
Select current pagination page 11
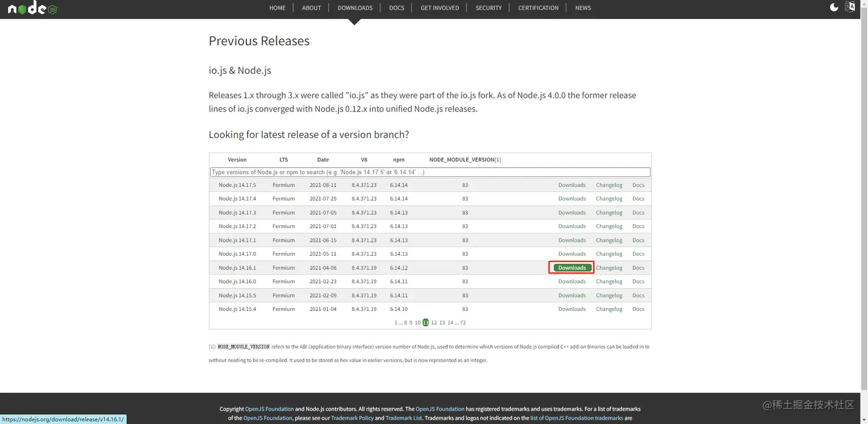[425, 323]
